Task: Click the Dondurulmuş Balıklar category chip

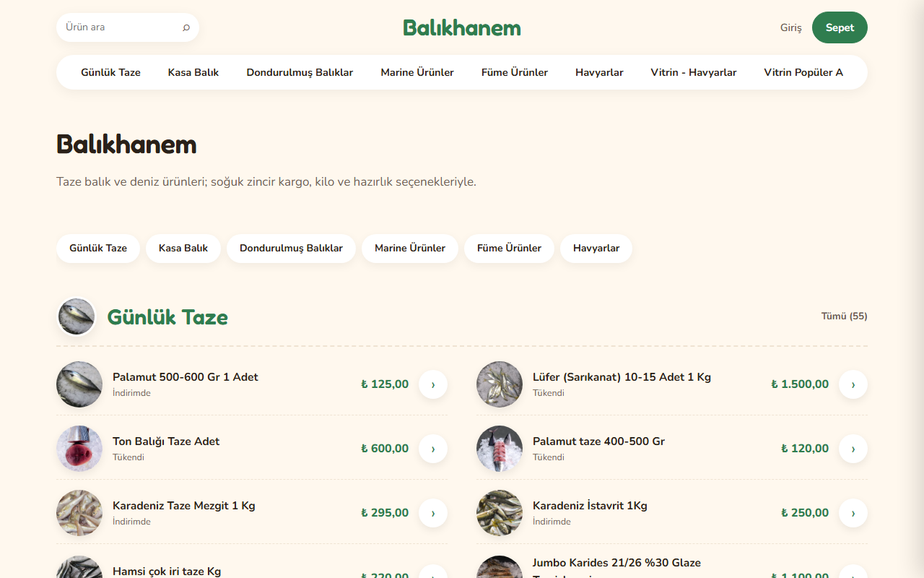Action: click(x=291, y=249)
